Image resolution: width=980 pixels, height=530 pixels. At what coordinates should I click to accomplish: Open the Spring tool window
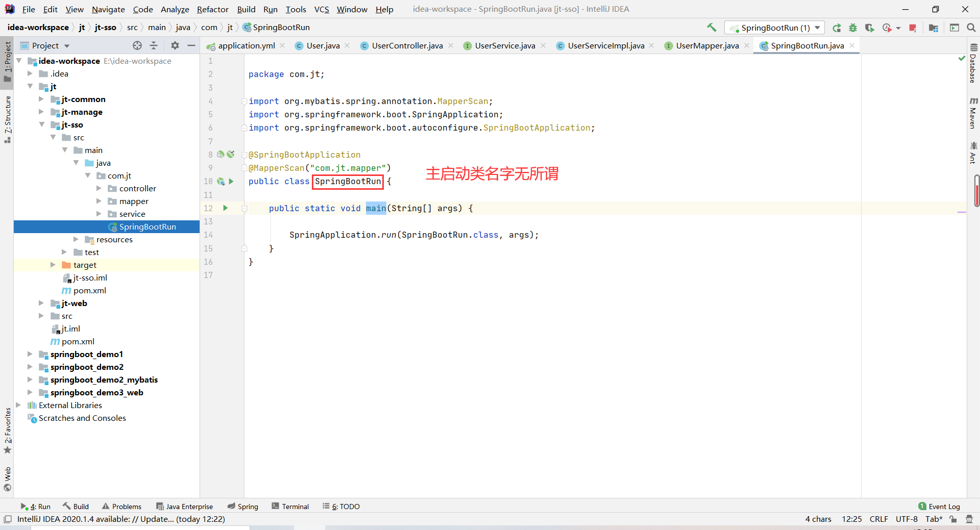coord(243,507)
